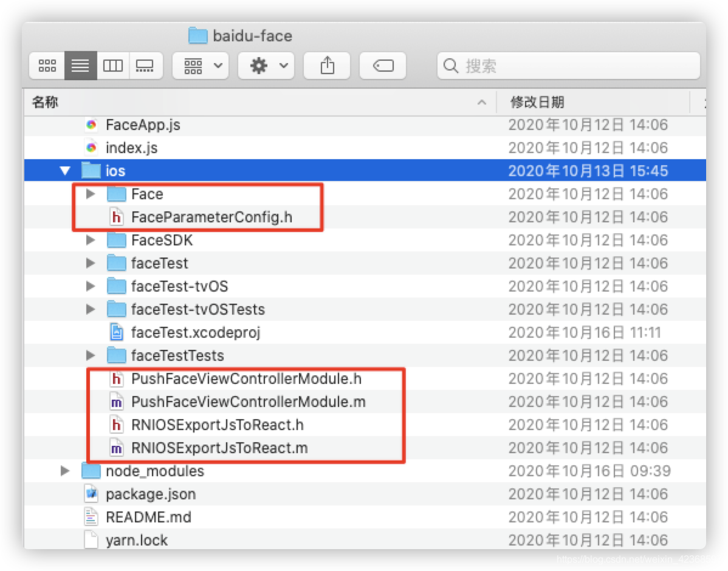Click the README.md file icon
Screen dimensions: 728x571
(x=91, y=517)
